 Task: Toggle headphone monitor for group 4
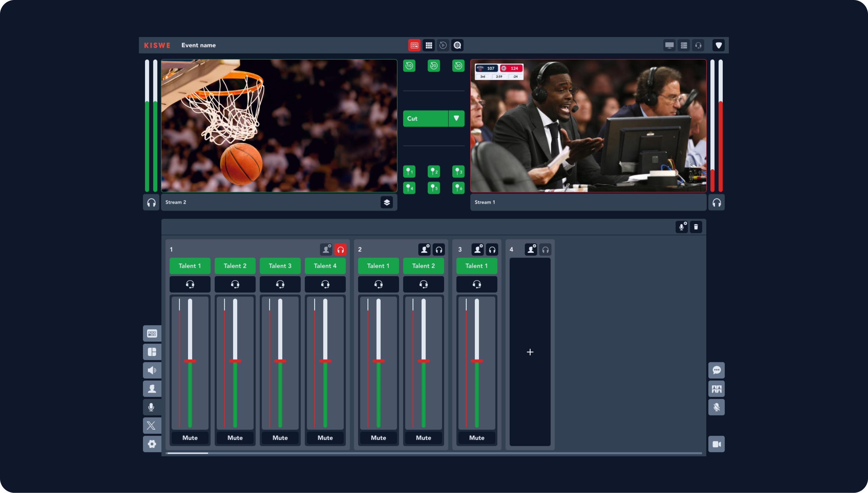[x=545, y=250]
